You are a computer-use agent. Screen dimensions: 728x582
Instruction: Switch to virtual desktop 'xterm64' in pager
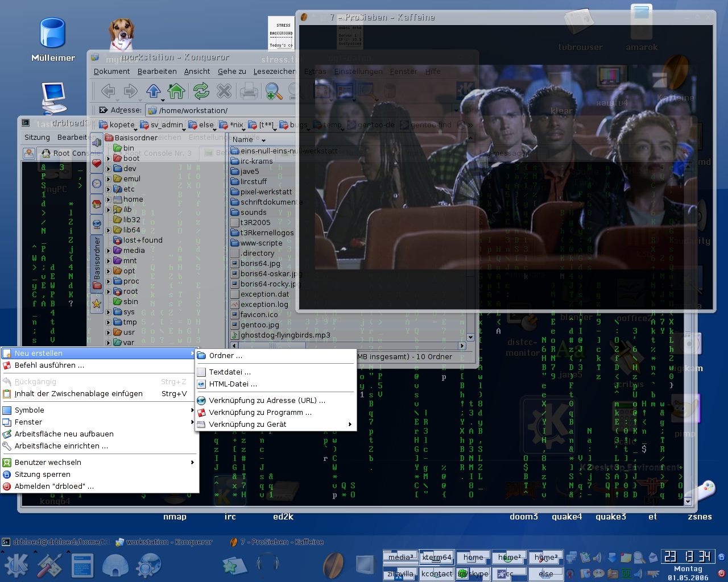[436, 557]
